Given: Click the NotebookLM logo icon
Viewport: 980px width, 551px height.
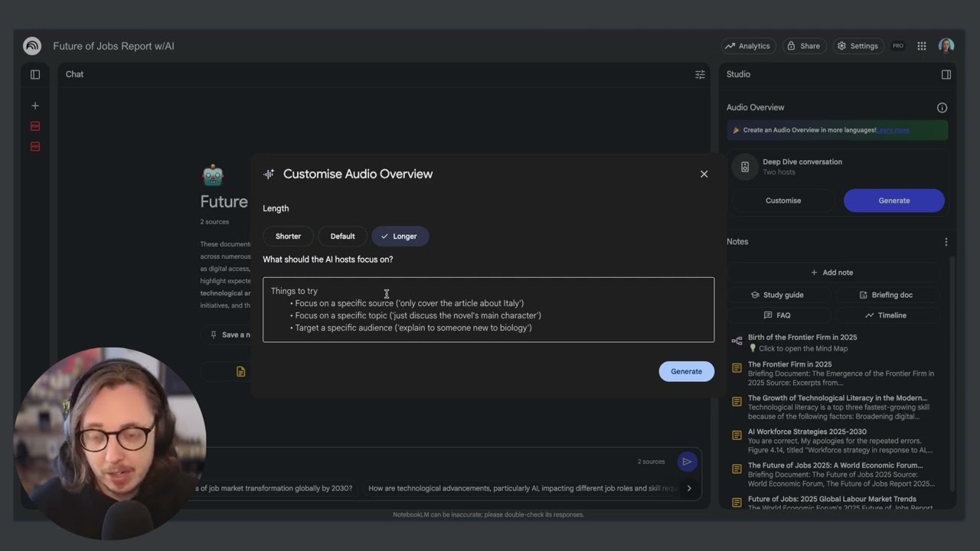Looking at the screenshot, I should click(x=32, y=46).
